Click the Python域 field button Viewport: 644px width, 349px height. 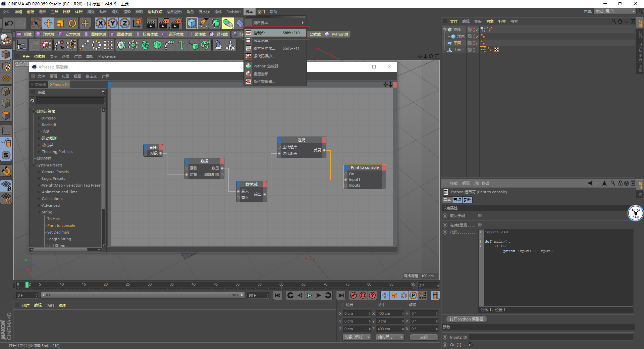(336, 34)
